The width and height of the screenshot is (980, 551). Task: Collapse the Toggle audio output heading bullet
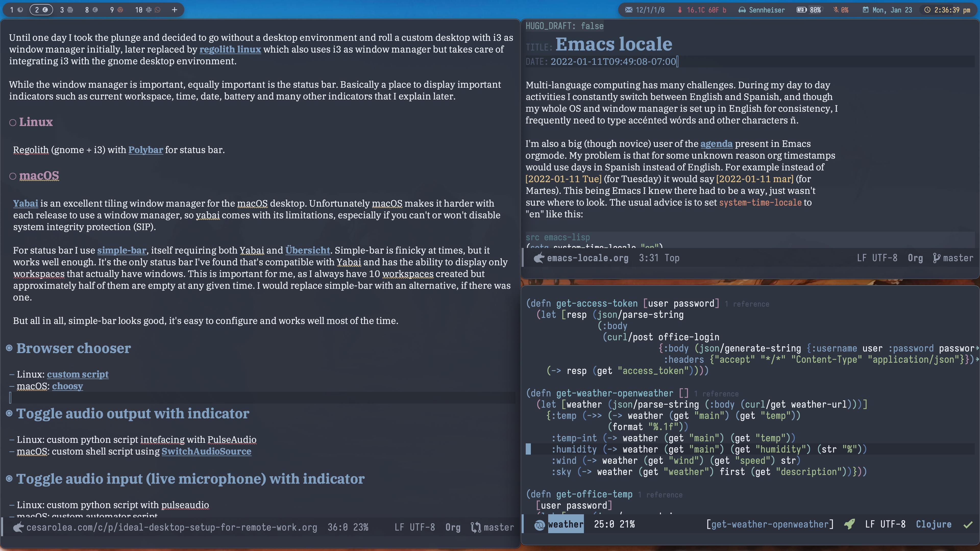(x=9, y=413)
